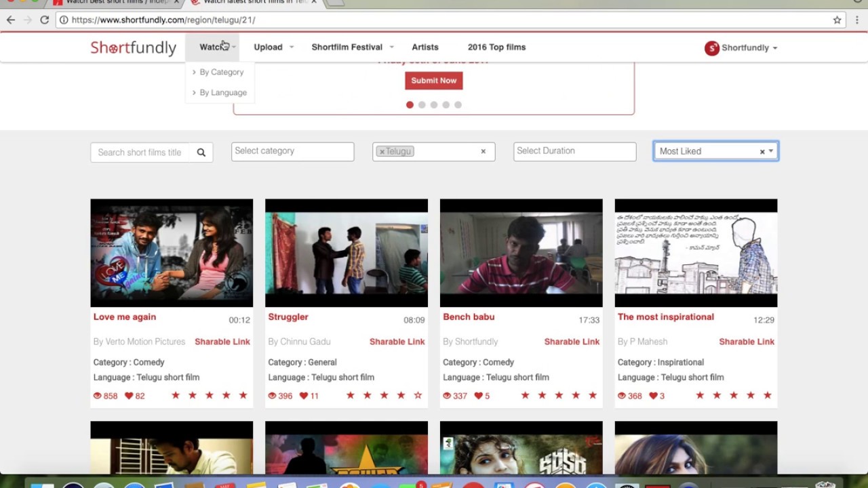868x488 pixels.
Task: Open the Shortfilm Festival dropdown
Action: point(353,47)
